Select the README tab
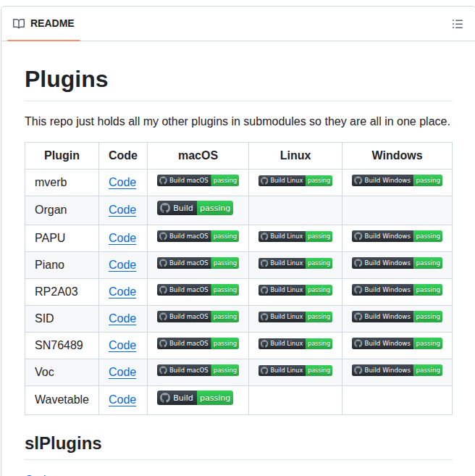Image resolution: width=475 pixels, height=476 pixels. (x=43, y=23)
